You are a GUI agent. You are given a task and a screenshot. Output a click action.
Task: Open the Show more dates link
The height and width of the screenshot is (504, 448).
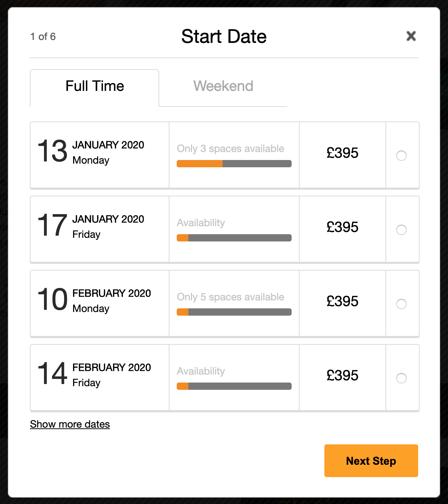pos(70,424)
